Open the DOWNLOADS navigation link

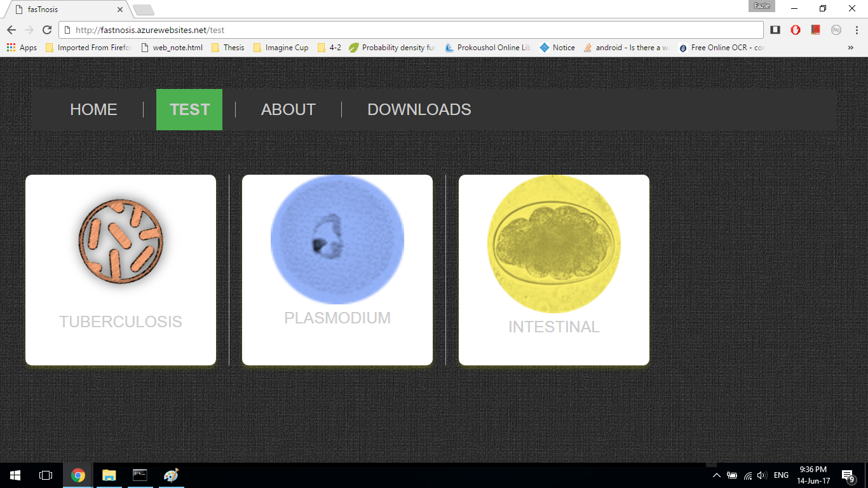[419, 109]
